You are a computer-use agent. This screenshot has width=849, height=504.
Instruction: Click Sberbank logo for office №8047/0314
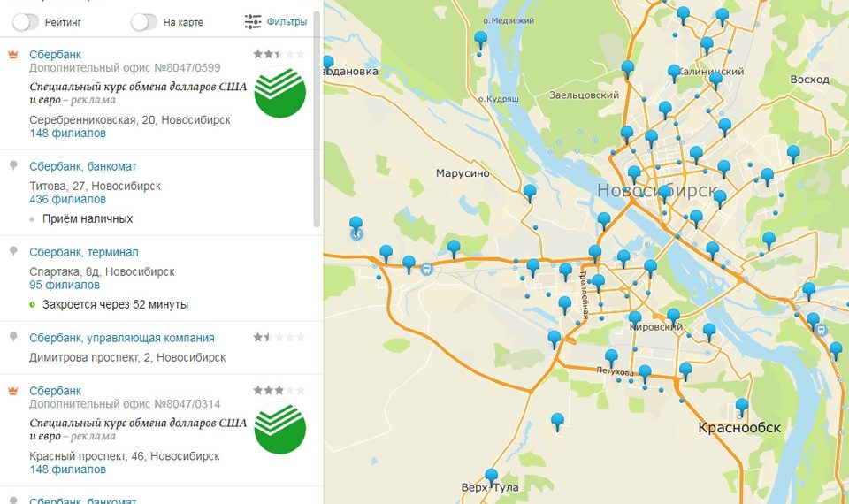pyautogui.click(x=279, y=428)
